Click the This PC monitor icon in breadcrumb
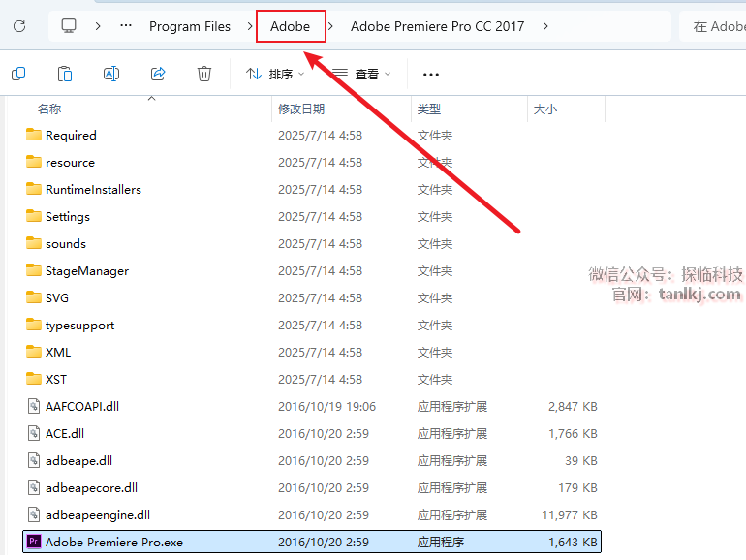This screenshot has height=560, width=746. (x=69, y=26)
